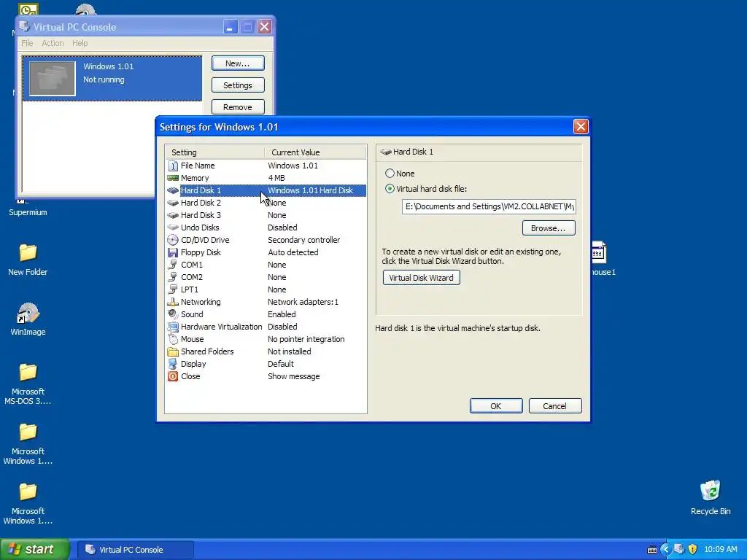Click the Remove button in Virtual PC Console
Image resolution: width=747 pixels, height=560 pixels.
238,107
